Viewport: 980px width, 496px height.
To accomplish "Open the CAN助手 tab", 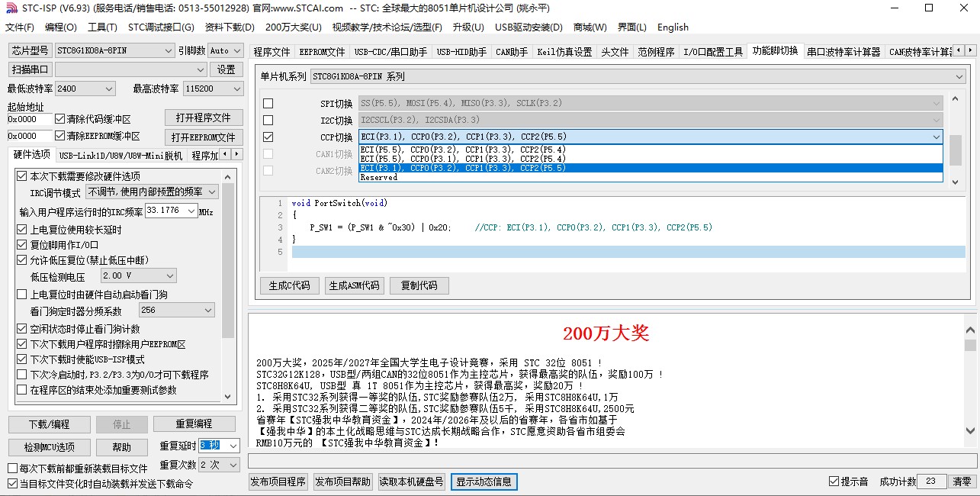I will pos(512,52).
